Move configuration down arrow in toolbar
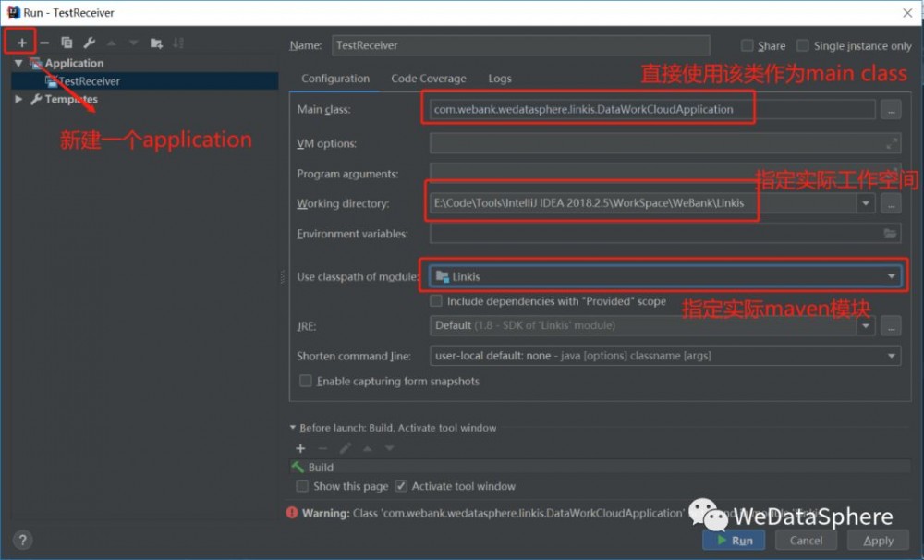 point(134,43)
